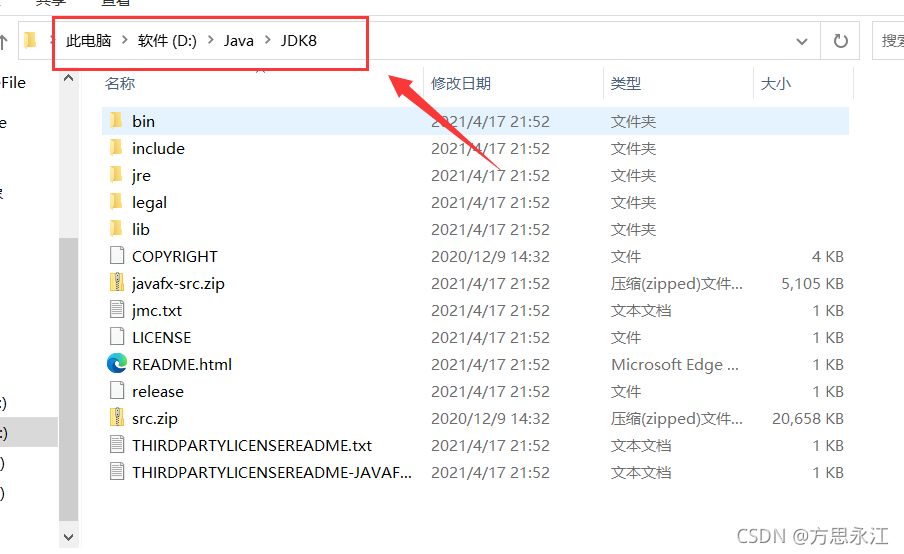The width and height of the screenshot is (904, 554).
Task: Click the 5,105 KB size value
Action: pyautogui.click(x=812, y=283)
